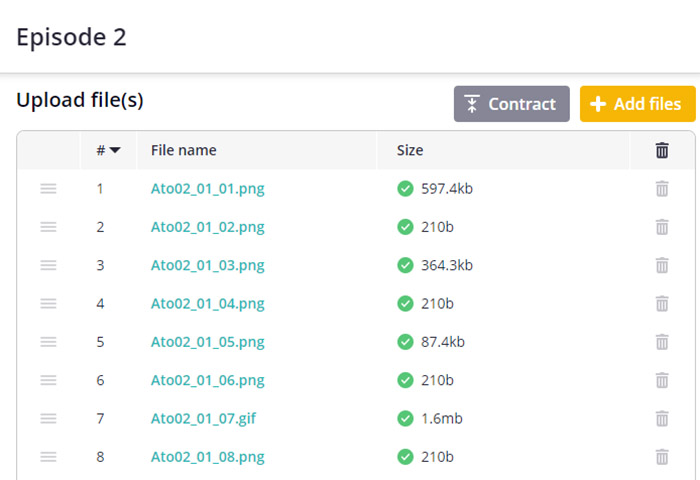The height and width of the screenshot is (480, 700).
Task: Remove Ato02_01_05.png with its trash icon
Action: coord(661,342)
